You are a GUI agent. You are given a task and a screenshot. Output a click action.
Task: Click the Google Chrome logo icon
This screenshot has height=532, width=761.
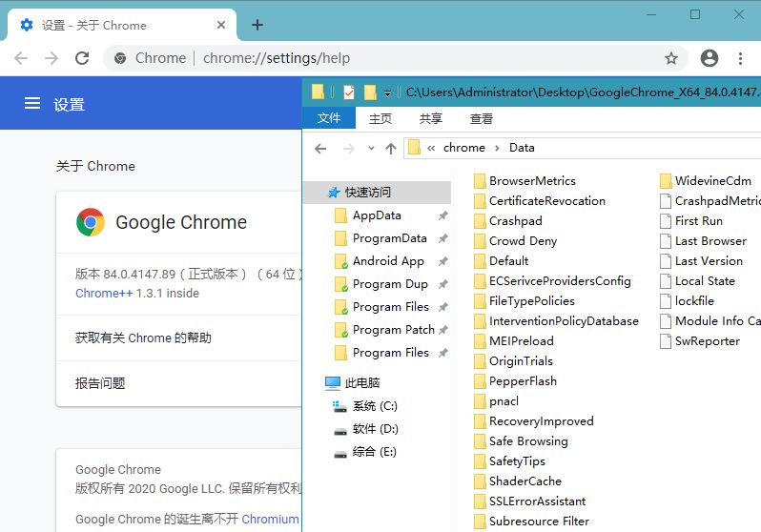pyautogui.click(x=91, y=222)
